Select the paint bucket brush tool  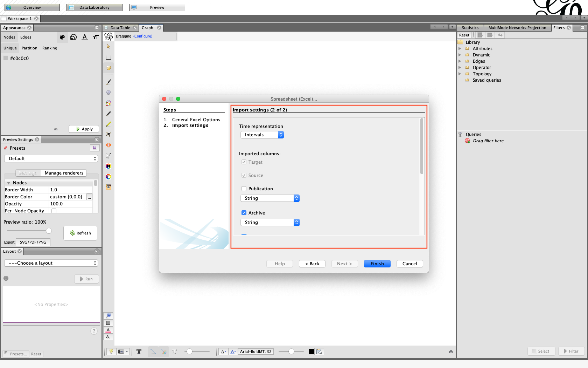[108, 103]
